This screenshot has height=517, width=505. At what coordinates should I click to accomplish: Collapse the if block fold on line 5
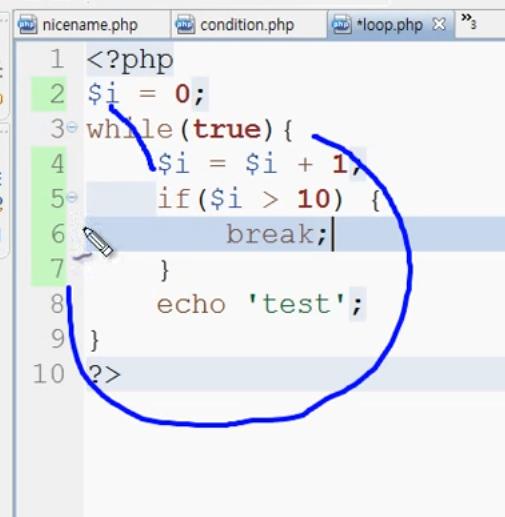click(72, 197)
